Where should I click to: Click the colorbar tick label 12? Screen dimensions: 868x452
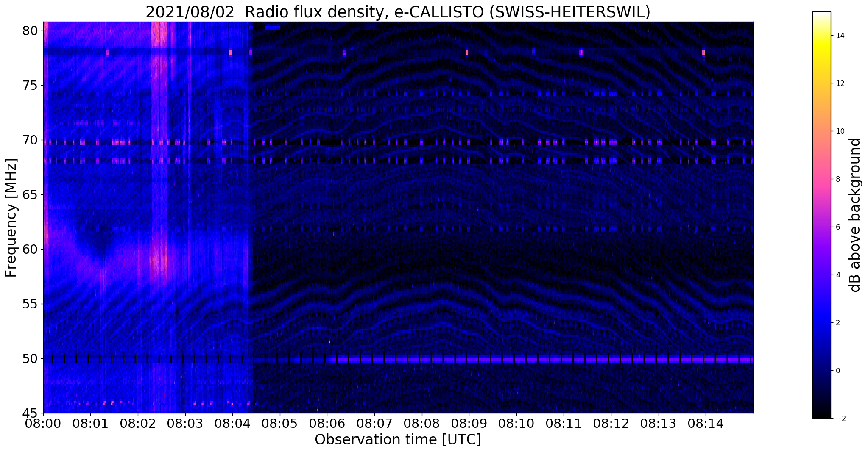(x=840, y=83)
